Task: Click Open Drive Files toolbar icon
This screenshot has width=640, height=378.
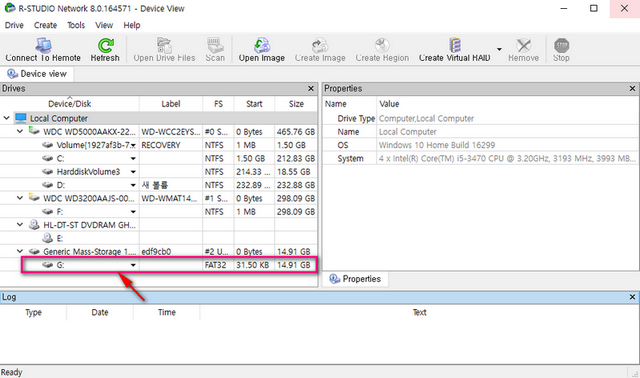Action: point(164,45)
